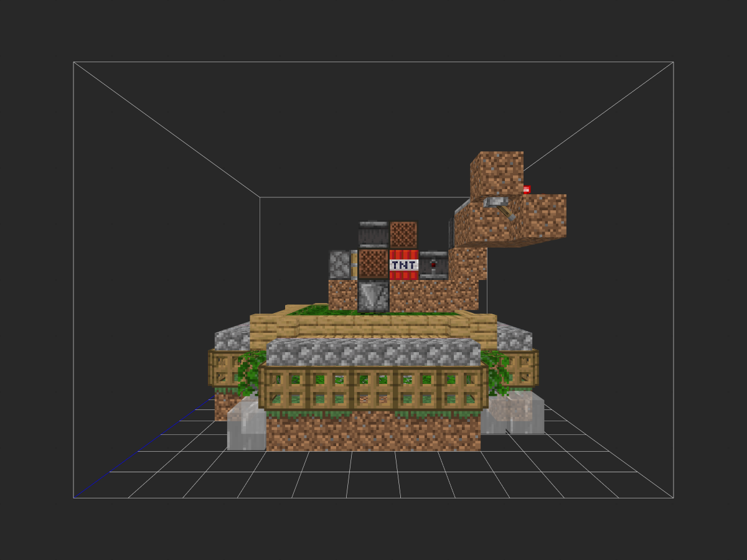Select the front cobblestone slab
The width and height of the screenshot is (747, 560).
[372, 352]
